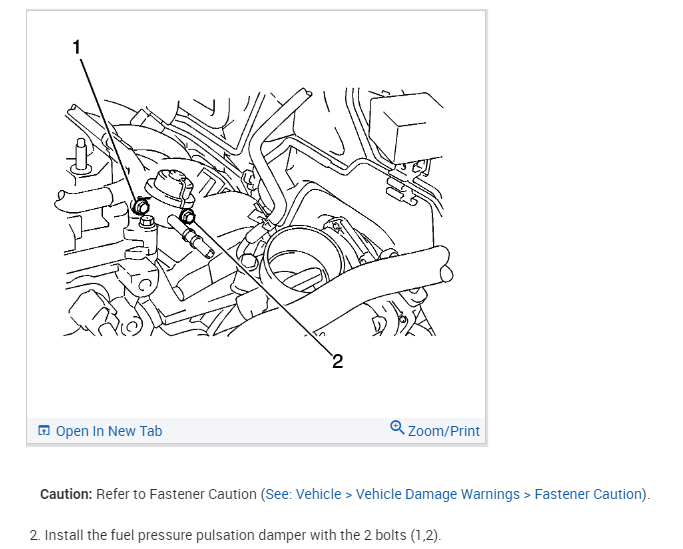Screen dimensions: 683x549
Task: Open the diagram via 'Open In New Tab' text
Action: pos(108,431)
